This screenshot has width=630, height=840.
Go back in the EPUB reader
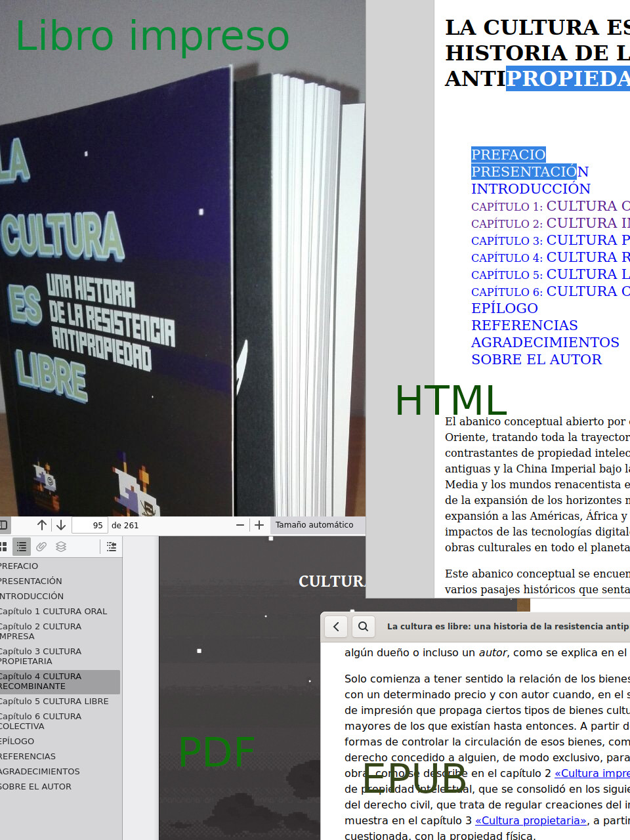point(336,627)
